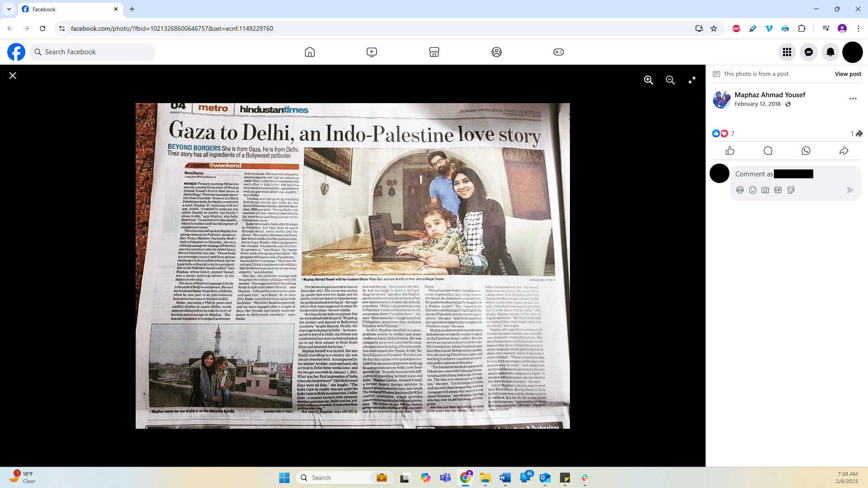Zoom in on the photo
This screenshot has width=868, height=488.
(648, 80)
